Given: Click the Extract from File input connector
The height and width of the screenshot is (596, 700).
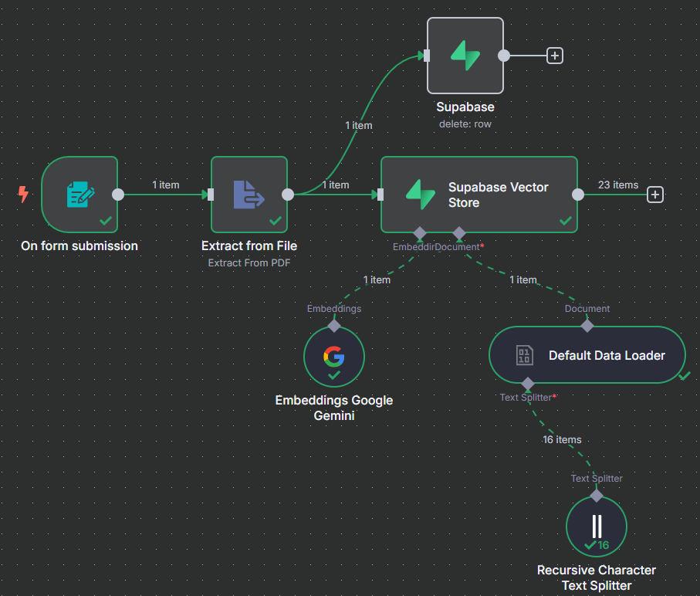Looking at the screenshot, I should tap(211, 195).
